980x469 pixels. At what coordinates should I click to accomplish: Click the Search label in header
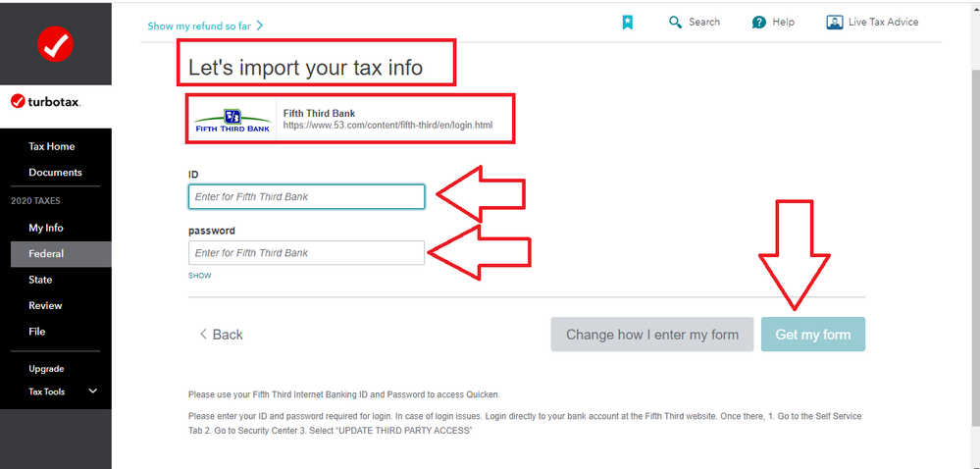tap(704, 22)
